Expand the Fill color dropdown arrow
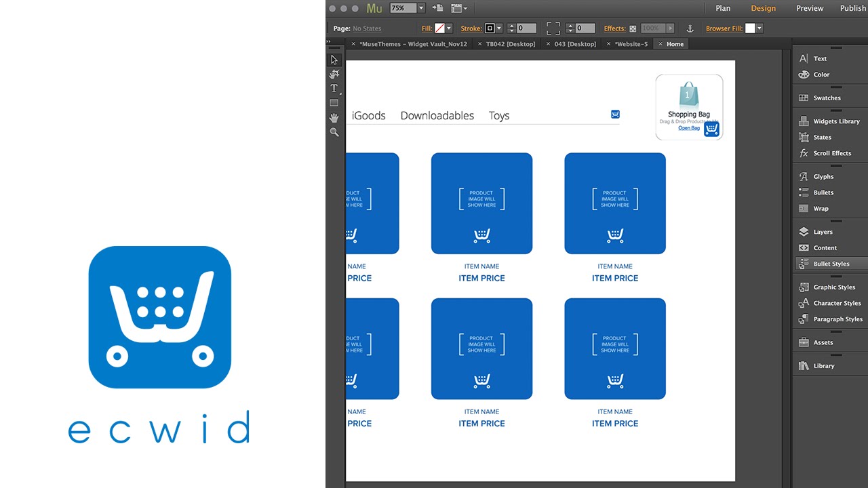The height and width of the screenshot is (488, 868). coord(449,28)
